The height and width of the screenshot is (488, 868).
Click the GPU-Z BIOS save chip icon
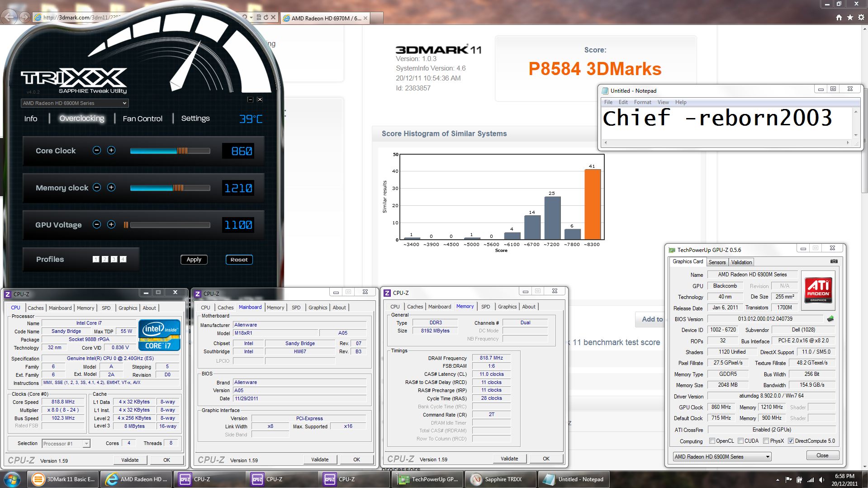tap(830, 319)
